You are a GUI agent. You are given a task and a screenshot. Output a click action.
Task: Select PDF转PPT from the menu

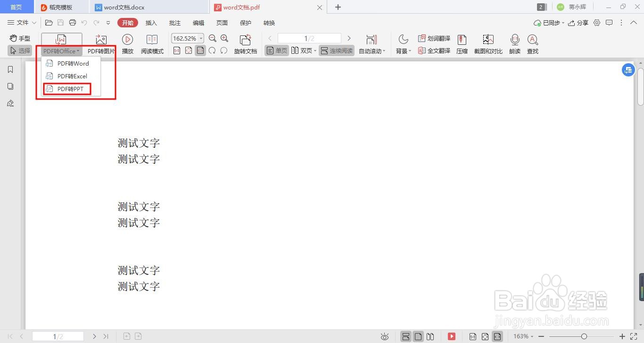click(x=71, y=89)
